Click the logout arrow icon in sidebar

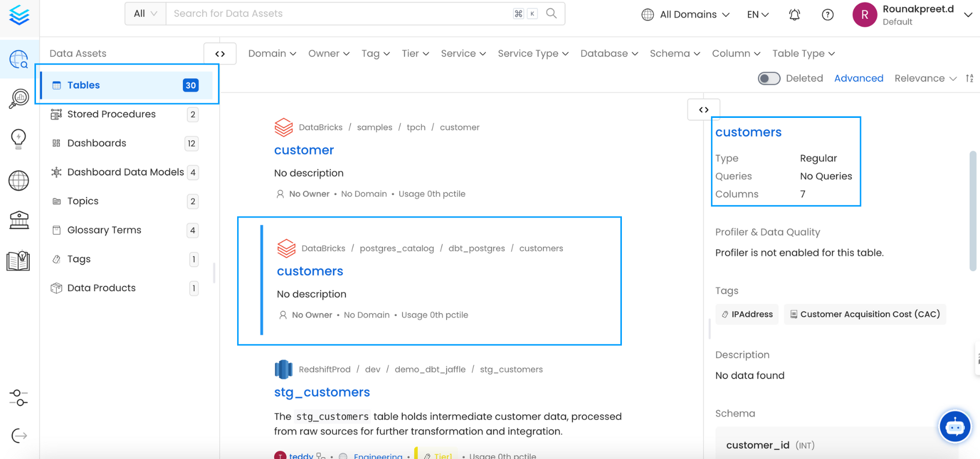pos(19,436)
